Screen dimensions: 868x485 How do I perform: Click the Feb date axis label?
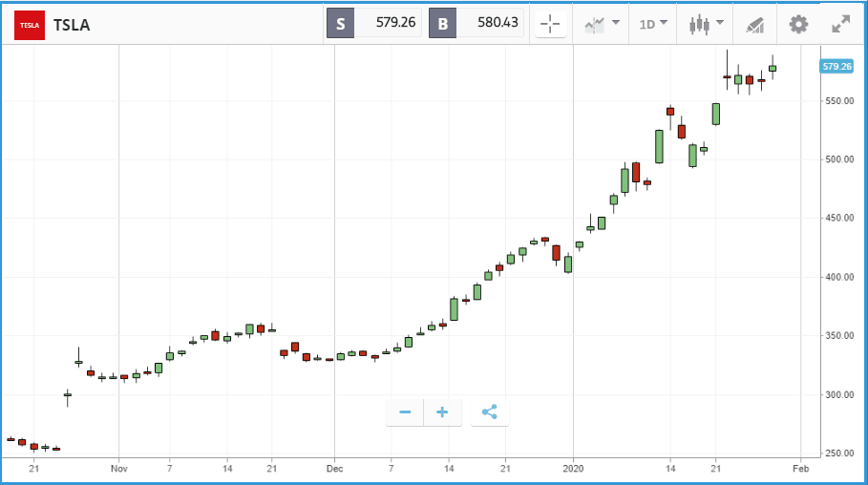coord(800,469)
